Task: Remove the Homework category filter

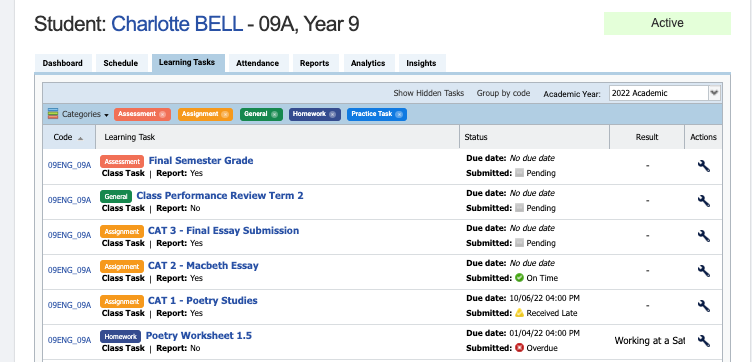Action: point(332,115)
